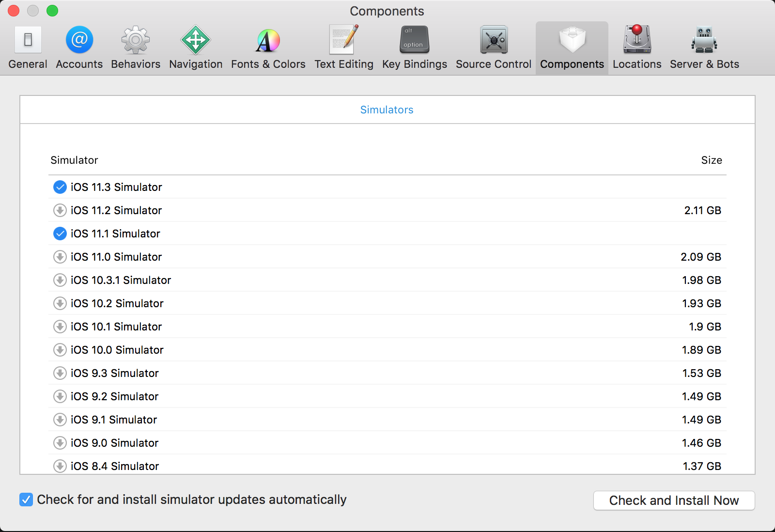Select the 1.93 GB size value
The height and width of the screenshot is (532, 775).
point(701,303)
